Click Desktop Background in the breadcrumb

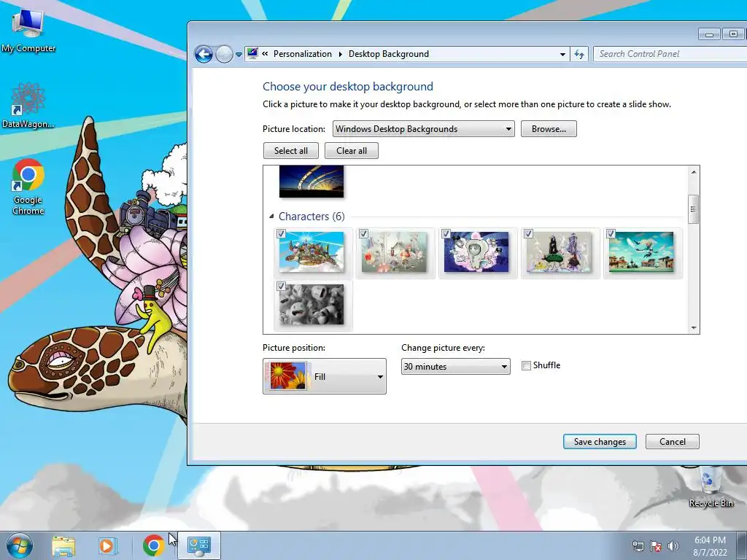[x=389, y=54]
